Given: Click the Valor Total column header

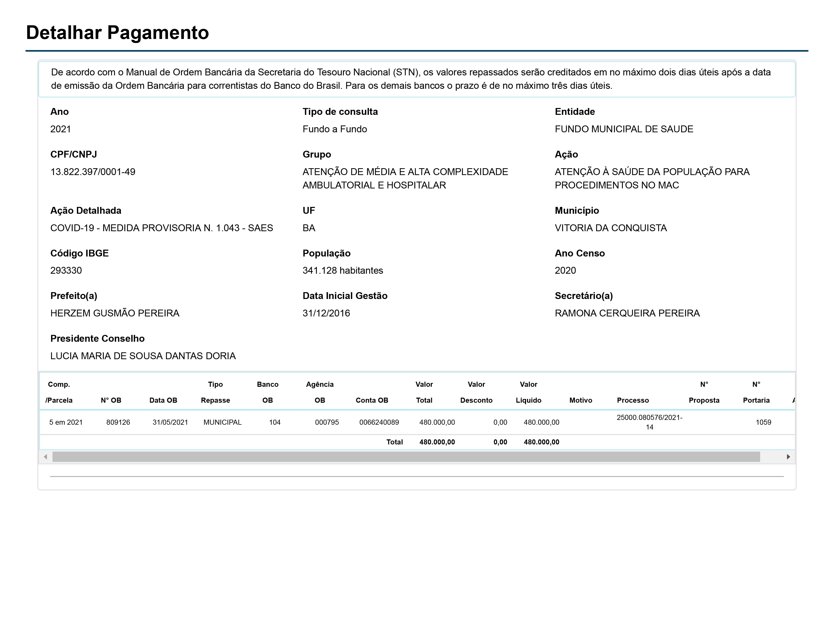Looking at the screenshot, I should (x=424, y=392).
